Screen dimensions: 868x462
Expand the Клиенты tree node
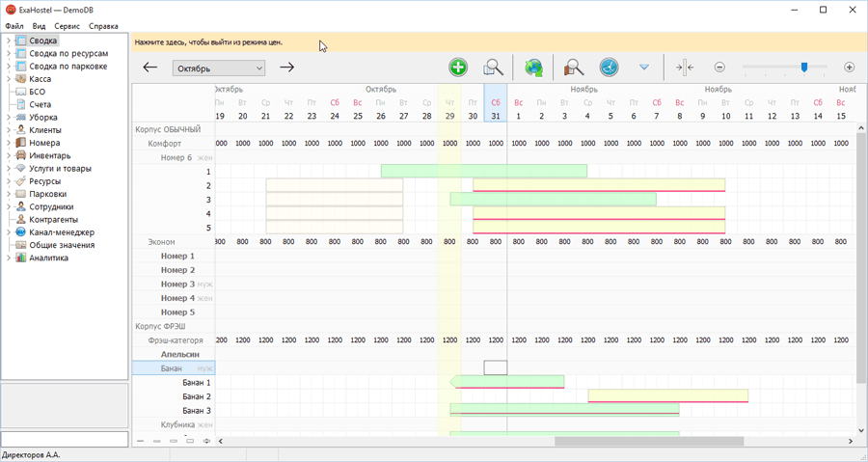pos(9,130)
